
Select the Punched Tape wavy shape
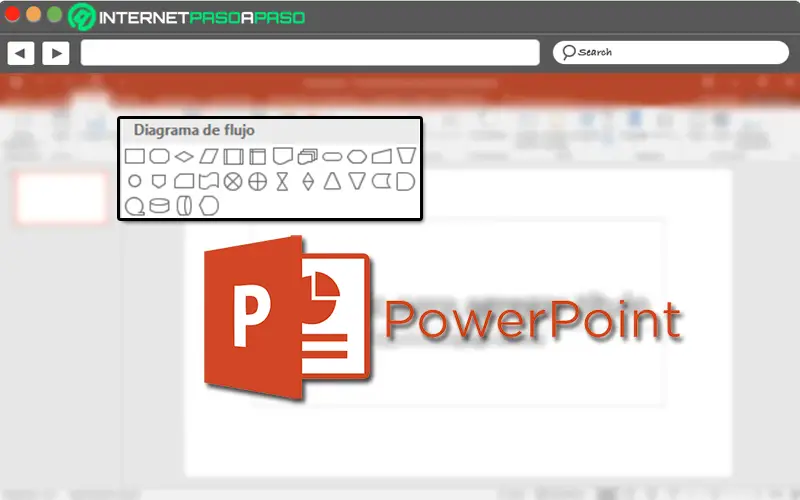209,181
